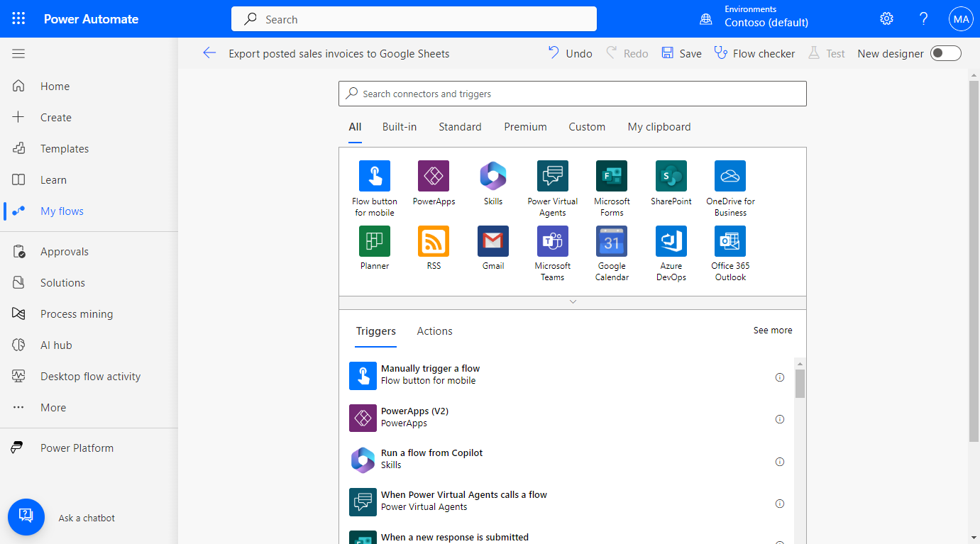Switch to the Actions tab
This screenshot has height=544, width=980.
tap(434, 331)
